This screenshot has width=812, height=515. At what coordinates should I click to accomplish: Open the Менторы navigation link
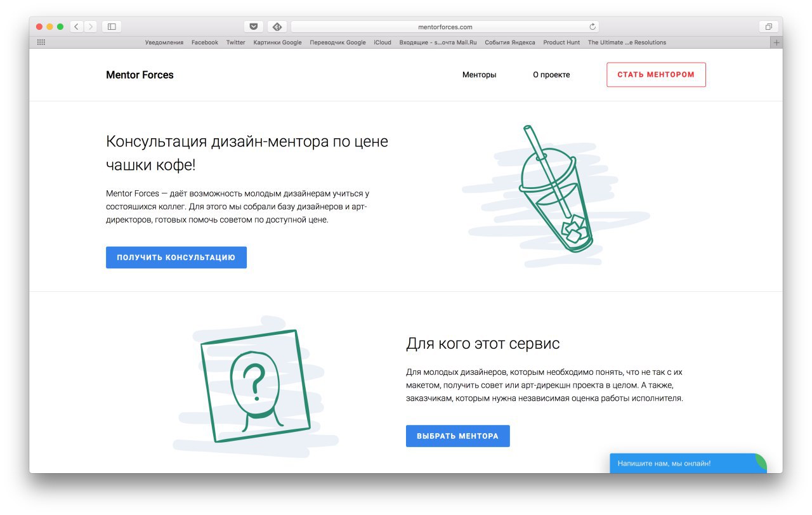coord(479,75)
